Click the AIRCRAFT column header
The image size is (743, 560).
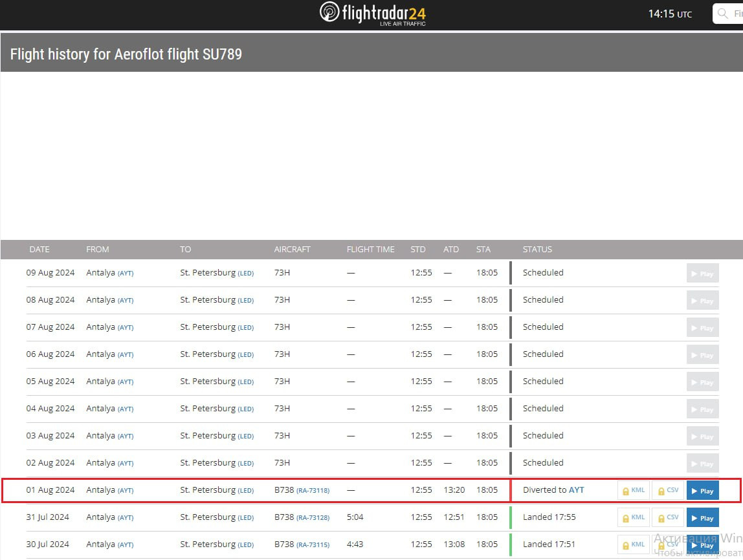click(x=292, y=250)
